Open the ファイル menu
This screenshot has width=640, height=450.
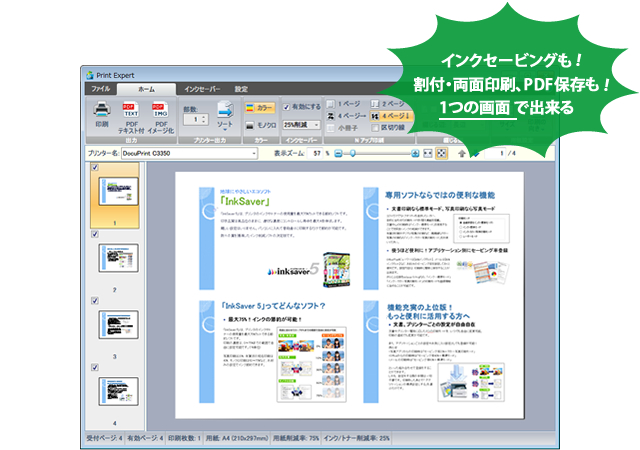(x=100, y=89)
